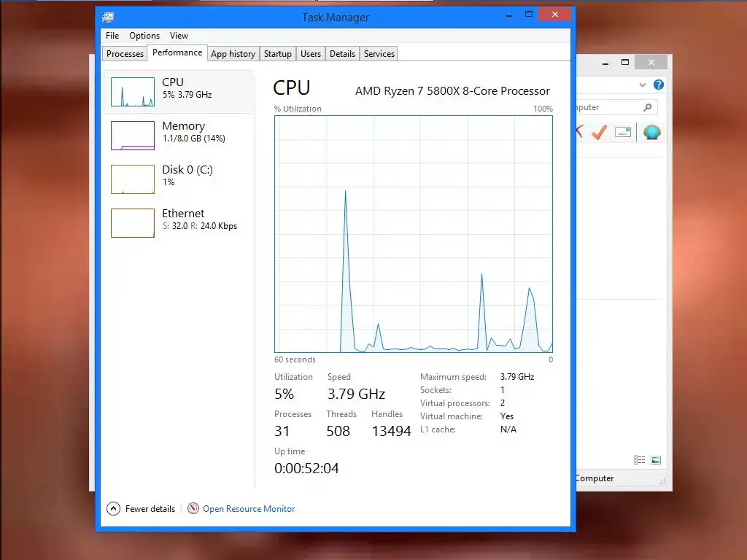Viewport: 747px width, 560px height.
Task: Click the Virtual machine: Yes value
Action: click(x=507, y=416)
